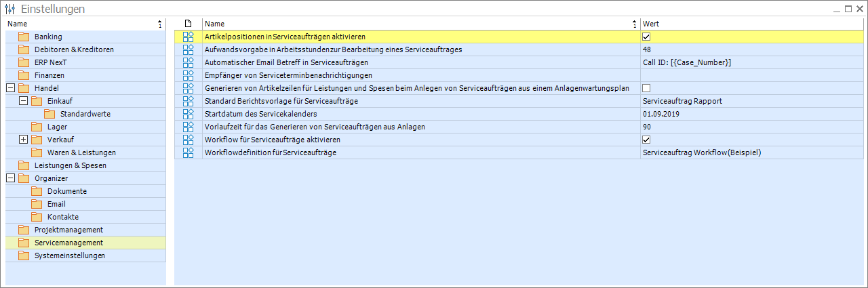The width and height of the screenshot is (868, 288).
Task: Collapse the Handel tree node
Action: [11, 88]
